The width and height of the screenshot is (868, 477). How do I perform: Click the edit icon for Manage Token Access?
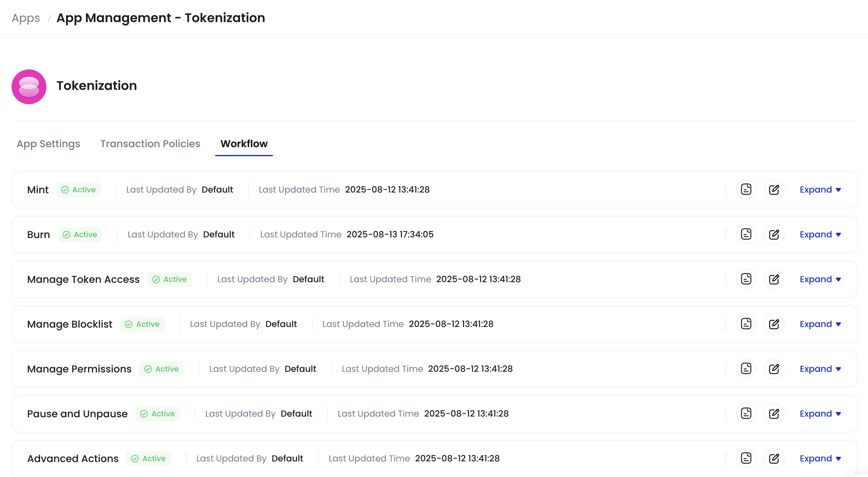(774, 279)
